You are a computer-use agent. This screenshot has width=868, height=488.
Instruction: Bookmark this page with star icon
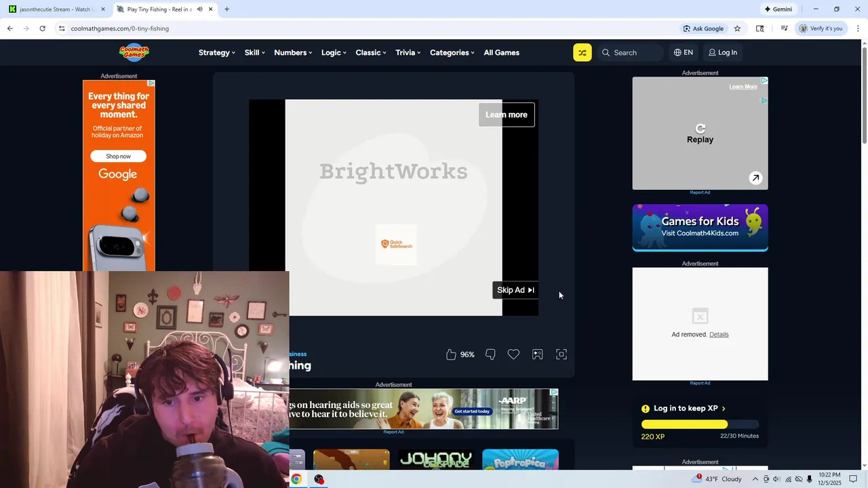pos(737,28)
